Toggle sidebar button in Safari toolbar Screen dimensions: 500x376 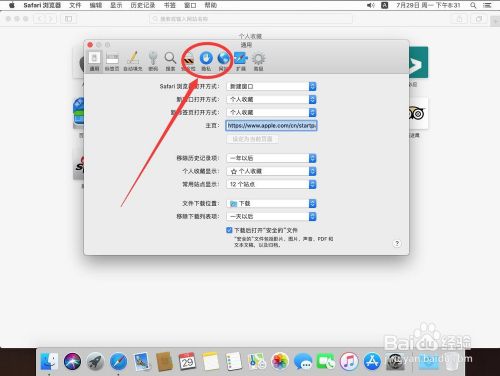click(x=69, y=19)
